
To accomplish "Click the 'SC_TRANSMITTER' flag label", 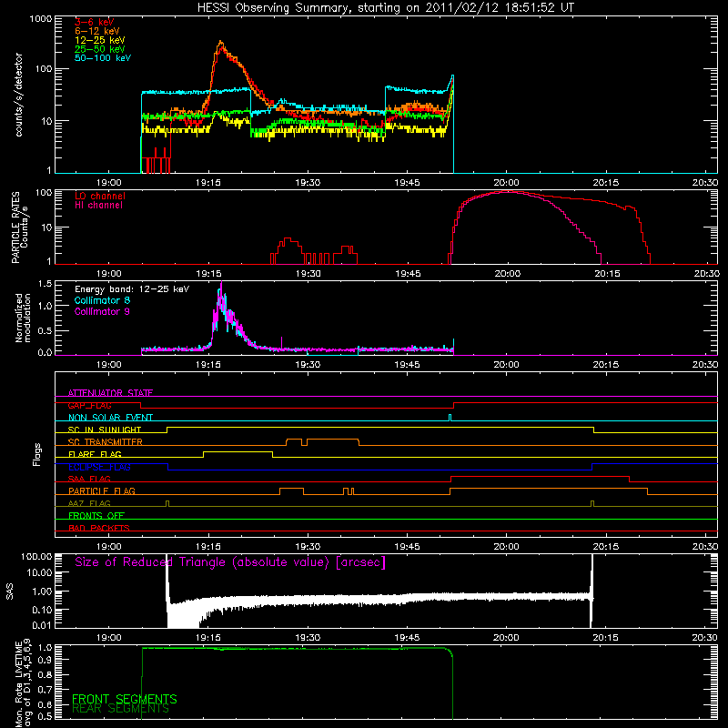I will pos(106,442).
